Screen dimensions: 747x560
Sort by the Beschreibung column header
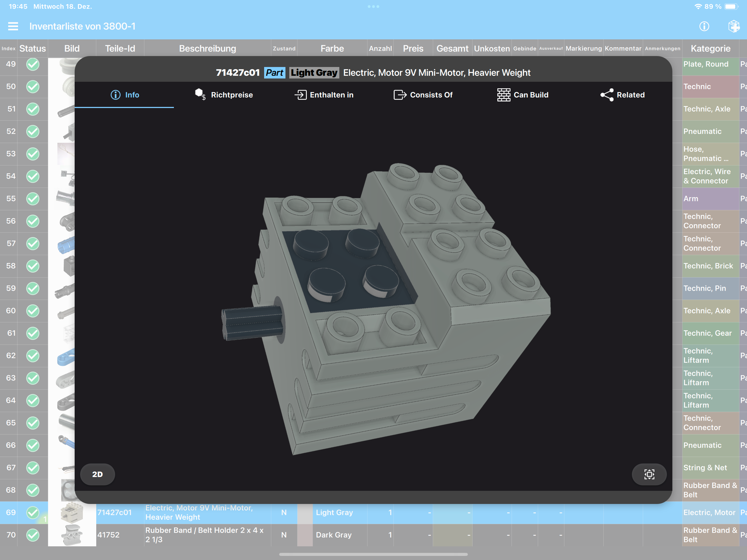pyautogui.click(x=207, y=48)
